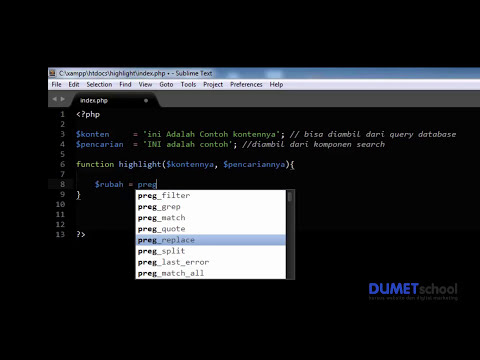480x360 pixels.
Task: Open the Preferences menu
Action: (x=246, y=84)
